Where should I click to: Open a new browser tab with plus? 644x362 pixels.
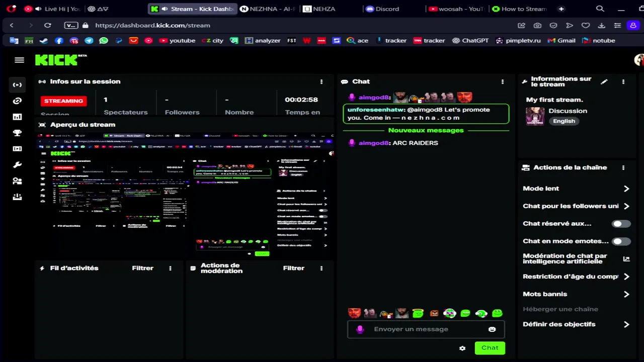click(561, 9)
